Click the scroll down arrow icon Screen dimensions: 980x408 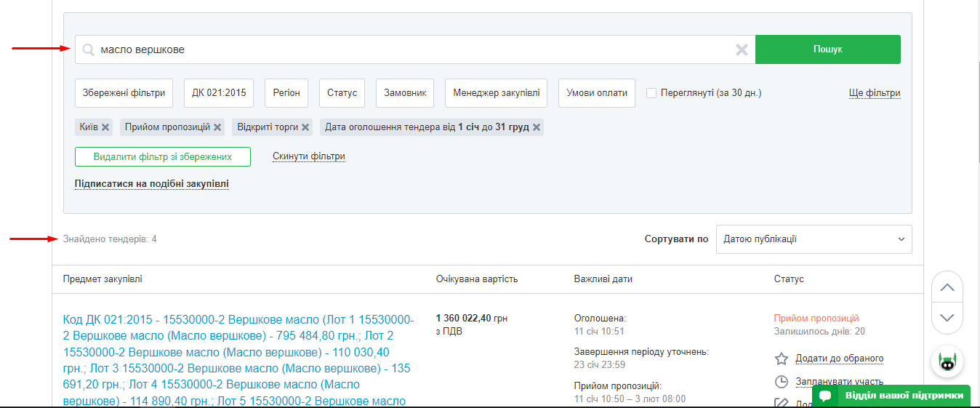tap(947, 318)
